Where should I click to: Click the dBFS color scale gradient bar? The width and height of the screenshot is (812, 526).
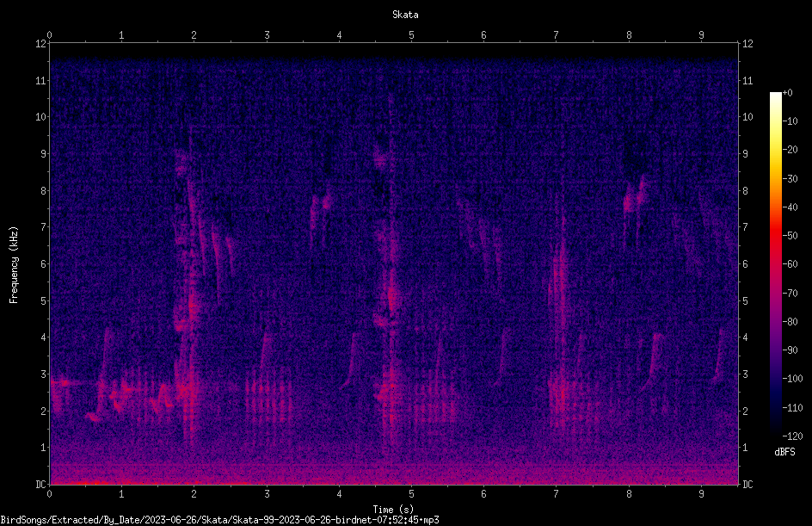(x=775, y=264)
